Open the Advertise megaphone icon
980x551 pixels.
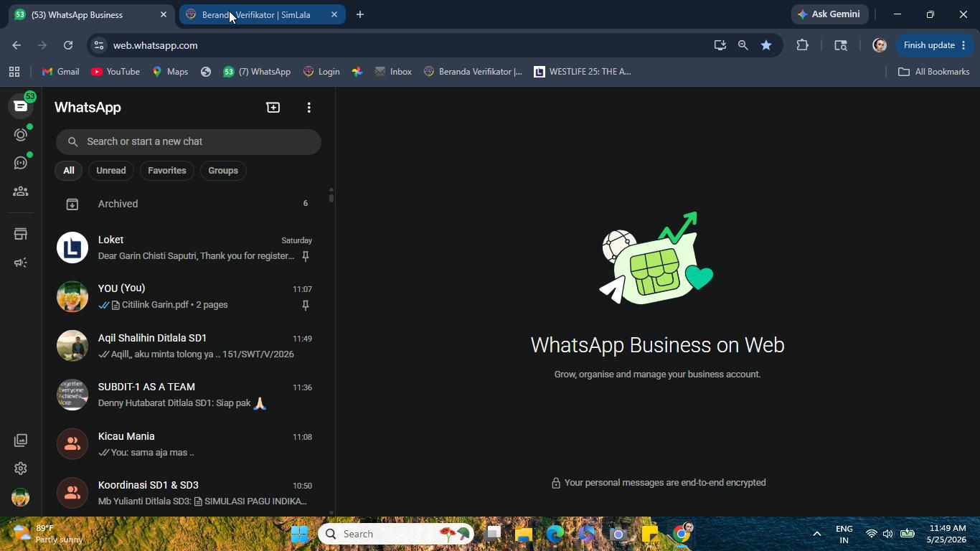coord(21,263)
